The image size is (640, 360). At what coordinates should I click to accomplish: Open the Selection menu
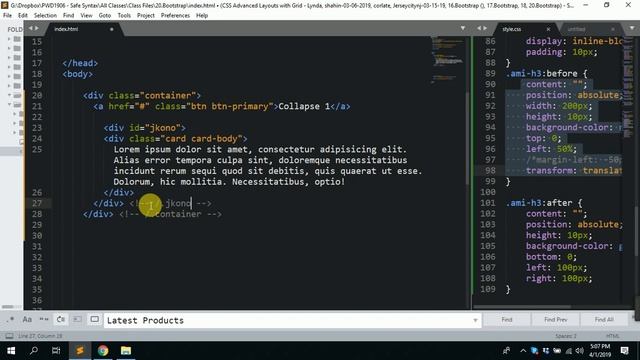(45, 16)
